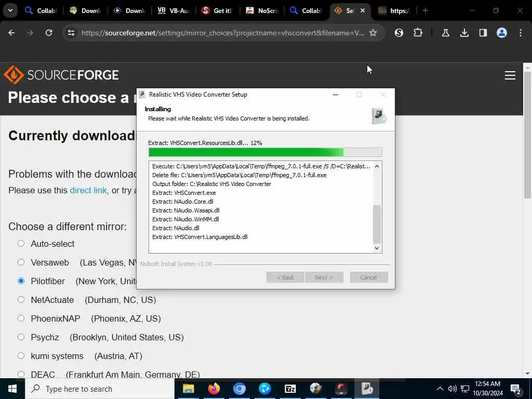Toggle the browser side panel icon
Screen dimensions: 532x399
coord(483,33)
